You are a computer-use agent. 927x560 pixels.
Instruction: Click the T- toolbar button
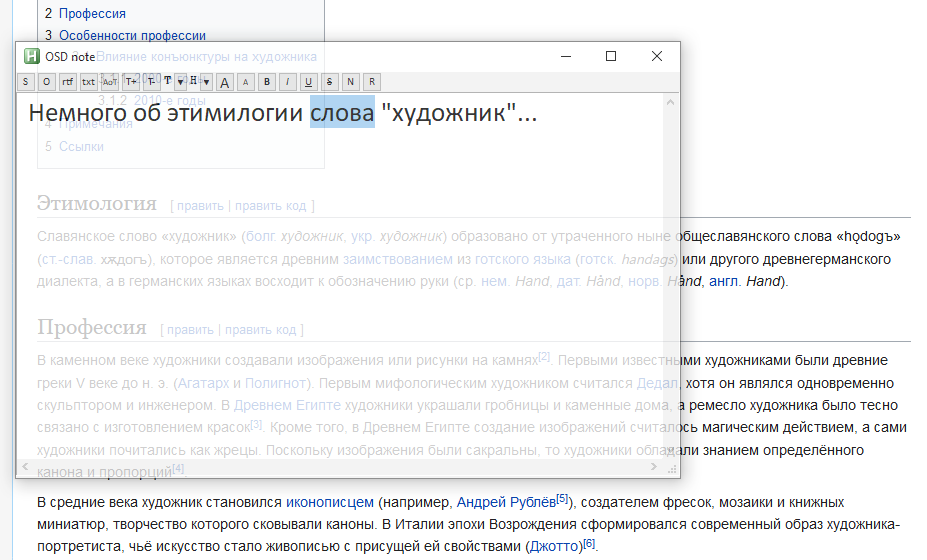click(x=152, y=82)
